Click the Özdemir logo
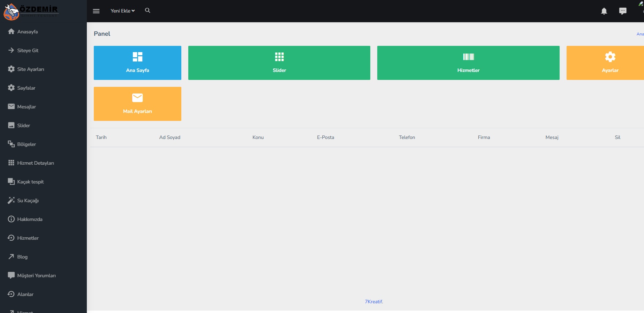 click(x=31, y=11)
